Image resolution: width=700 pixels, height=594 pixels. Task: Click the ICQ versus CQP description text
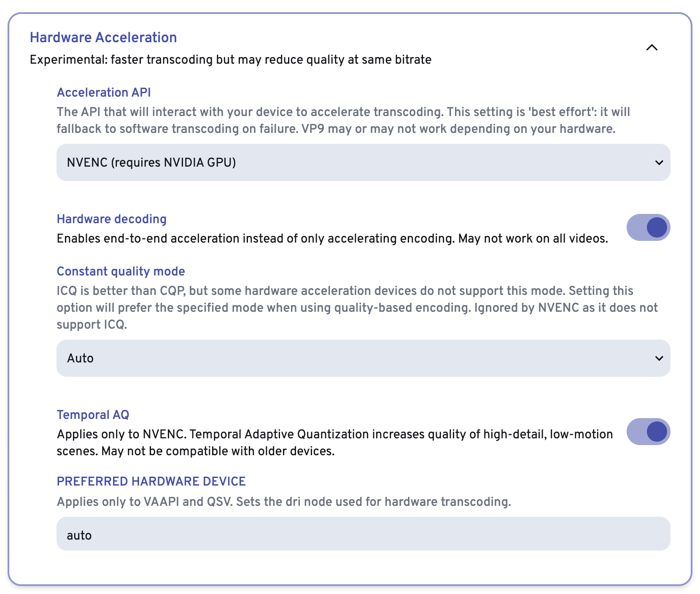357,308
